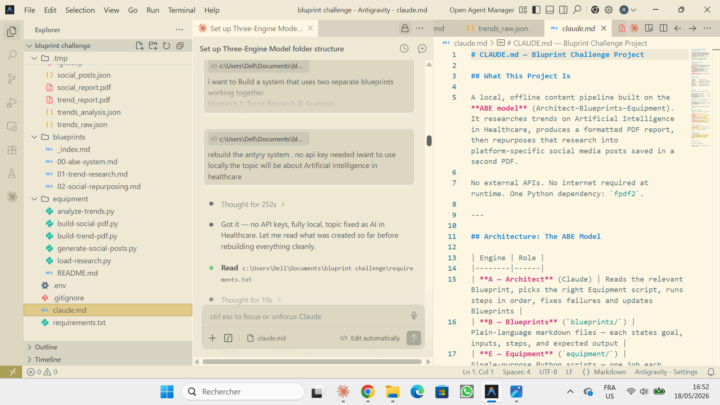This screenshot has height=405, width=720.
Task: Click the editor minimap
Action: (x=700, y=96)
